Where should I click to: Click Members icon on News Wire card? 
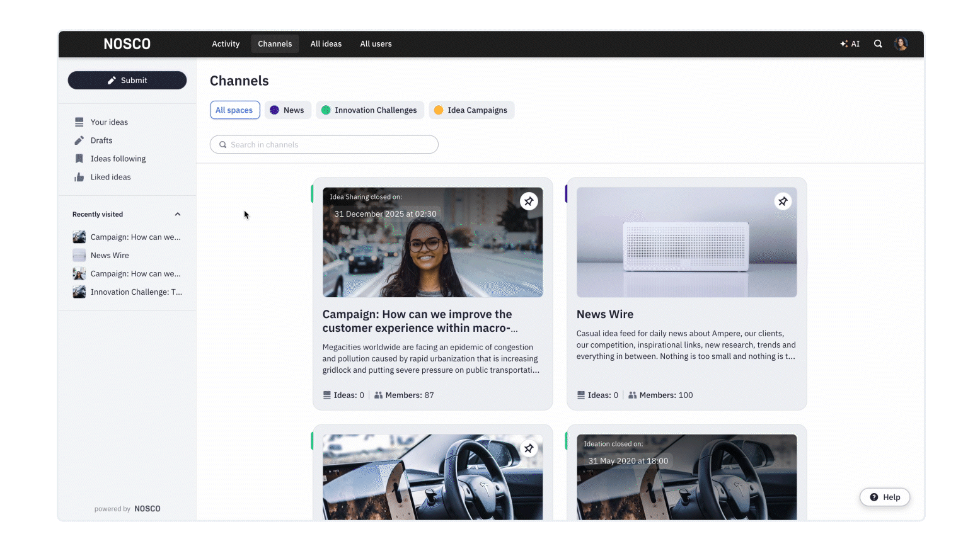click(632, 395)
